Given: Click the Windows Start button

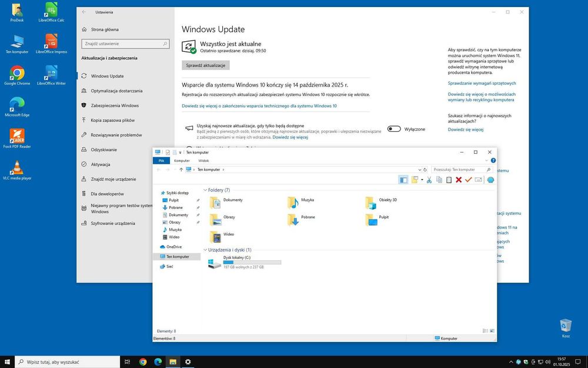Looking at the screenshot, I should click(7, 362).
